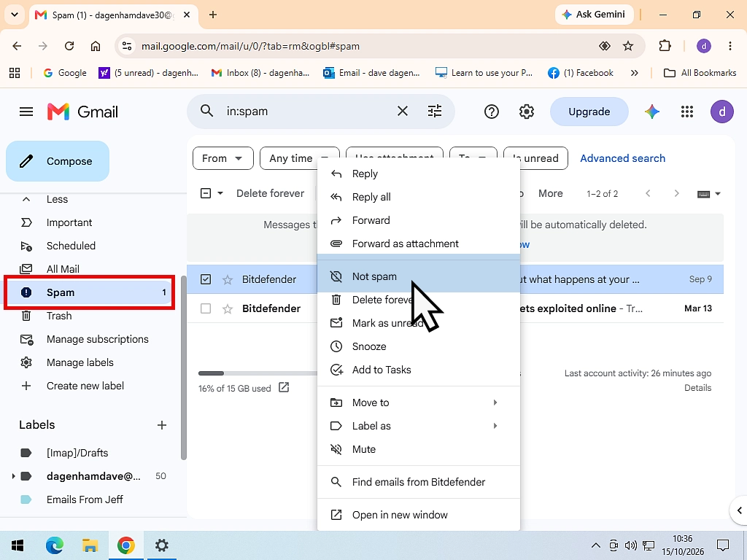Show more bookmarks chevron in bookmarks bar
747x560 pixels.
point(634,73)
